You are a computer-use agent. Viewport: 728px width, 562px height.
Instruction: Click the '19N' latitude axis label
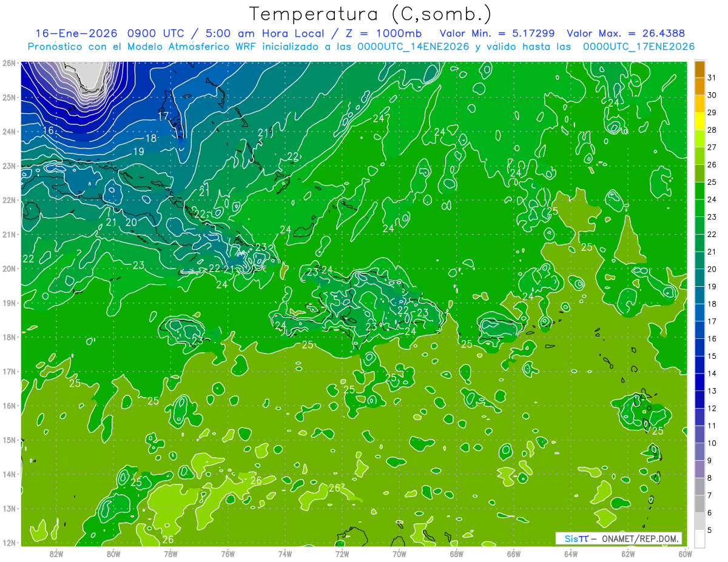[x=9, y=303]
